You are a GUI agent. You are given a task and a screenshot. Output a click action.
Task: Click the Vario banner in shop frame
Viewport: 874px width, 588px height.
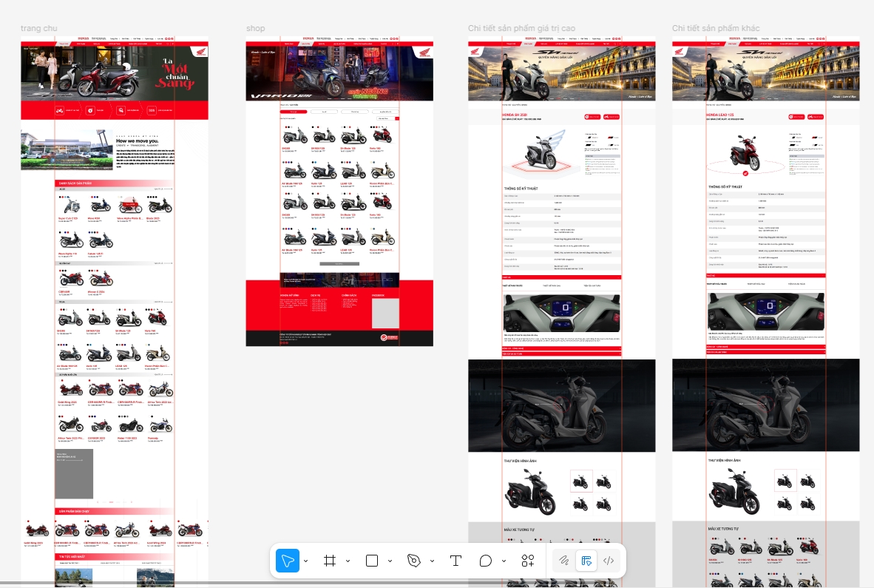click(339, 75)
